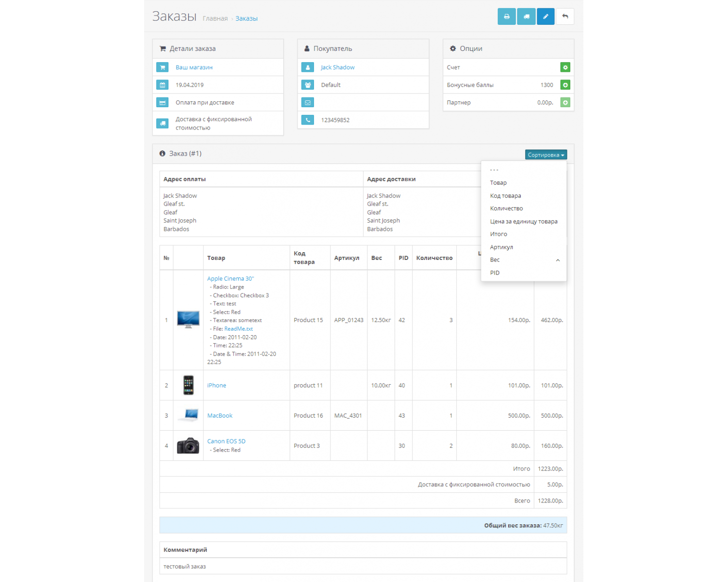Go to Главная breadcrumb

(215, 18)
